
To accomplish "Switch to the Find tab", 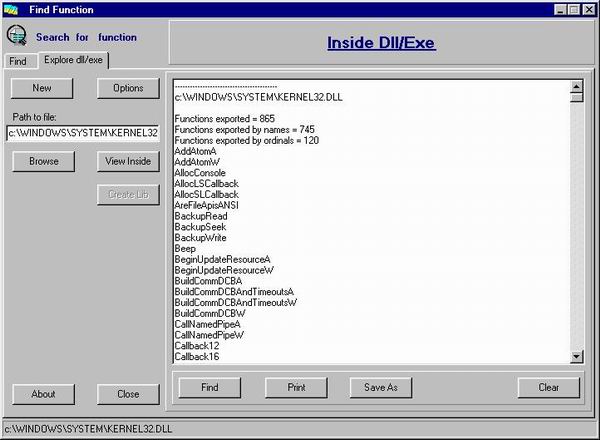I will click(x=18, y=61).
